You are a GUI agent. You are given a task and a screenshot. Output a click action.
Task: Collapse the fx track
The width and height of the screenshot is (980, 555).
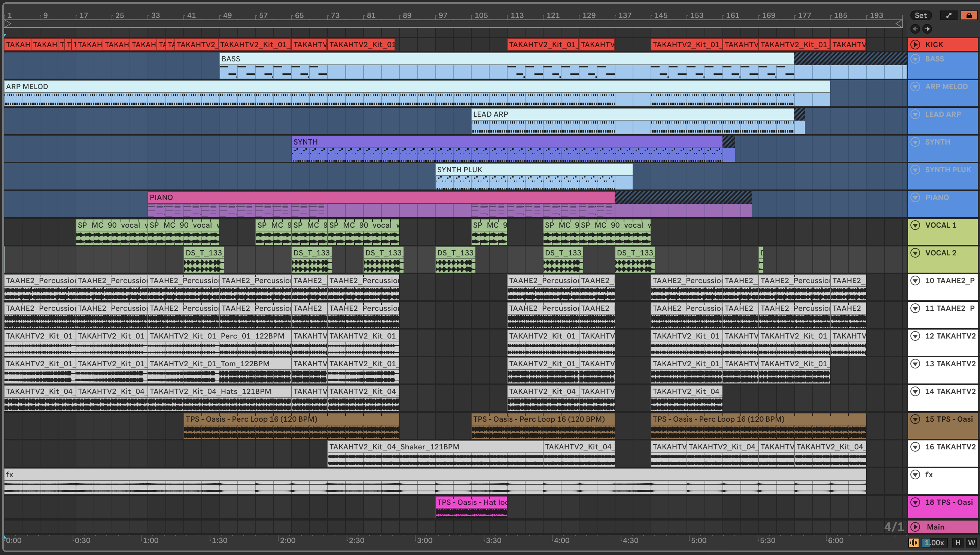pos(915,474)
